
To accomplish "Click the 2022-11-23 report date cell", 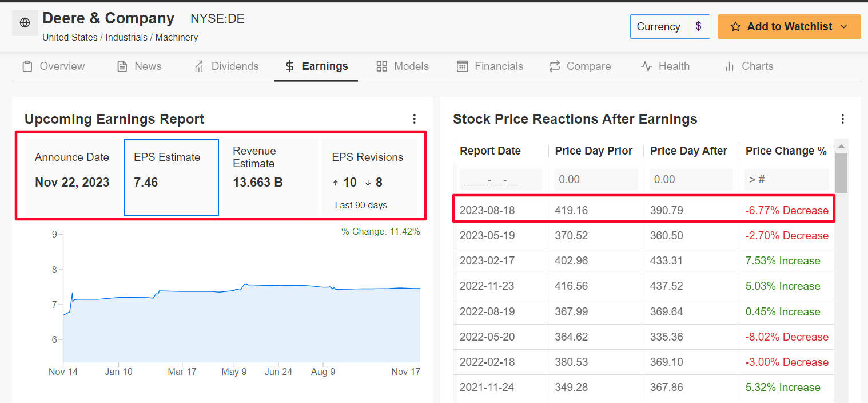I will pyautogui.click(x=487, y=286).
